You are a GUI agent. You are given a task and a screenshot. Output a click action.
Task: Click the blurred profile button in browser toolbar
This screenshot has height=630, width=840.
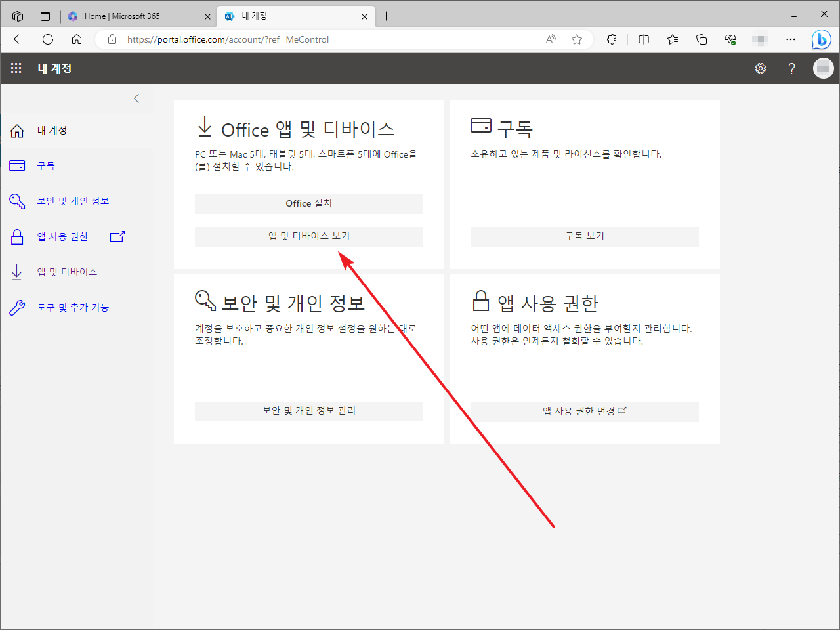(760, 39)
